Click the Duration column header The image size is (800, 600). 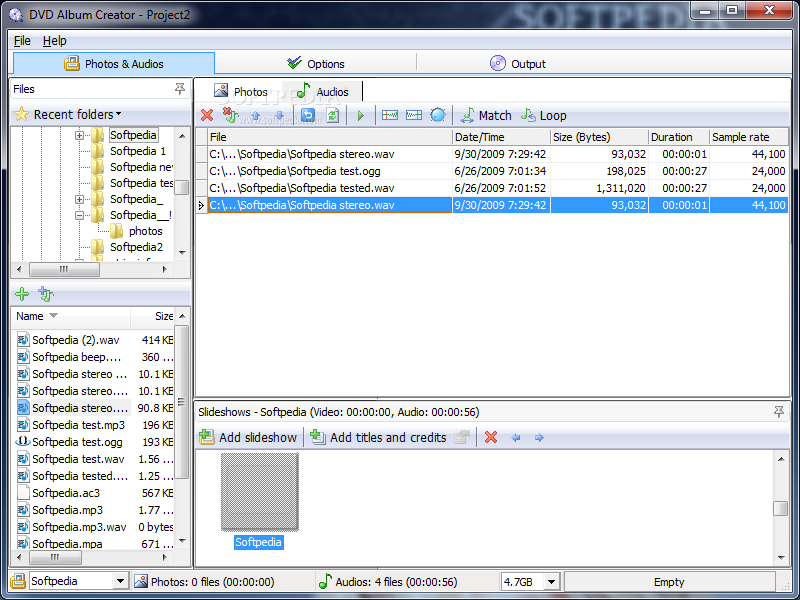pyautogui.click(x=679, y=137)
